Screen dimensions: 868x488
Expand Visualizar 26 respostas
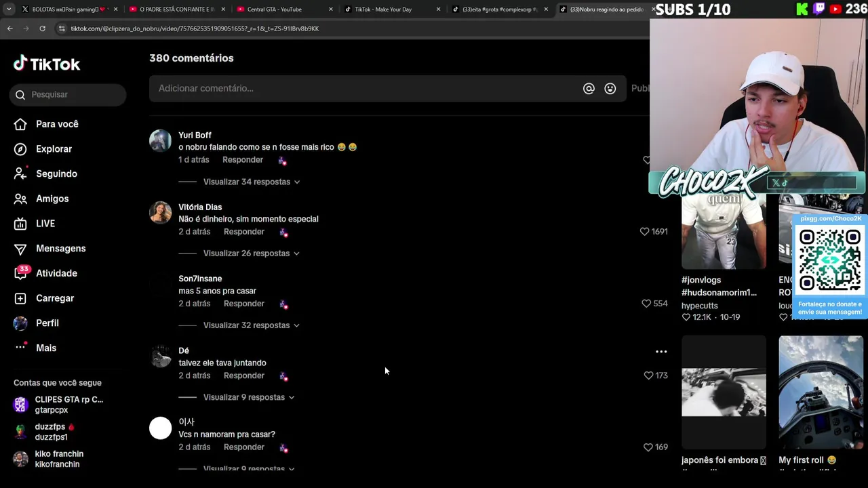pos(252,253)
